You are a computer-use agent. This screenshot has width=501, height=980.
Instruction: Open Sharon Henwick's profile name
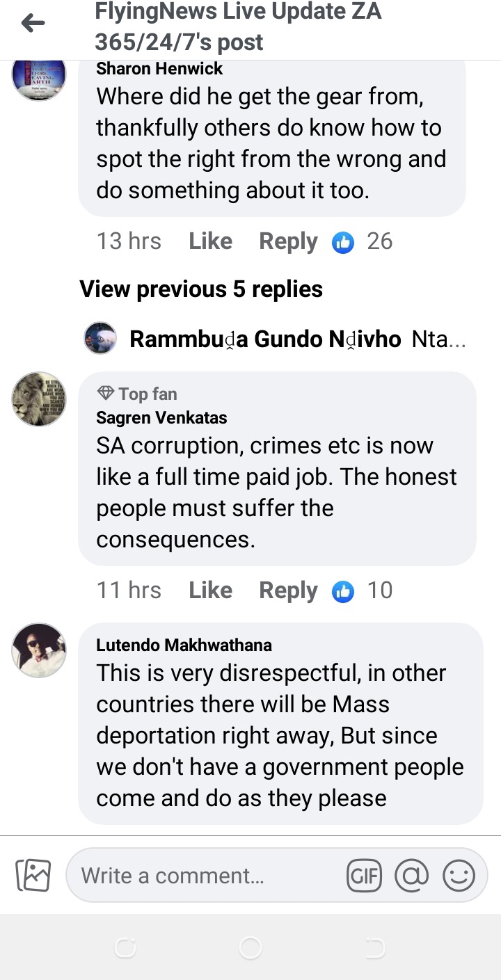click(x=159, y=68)
